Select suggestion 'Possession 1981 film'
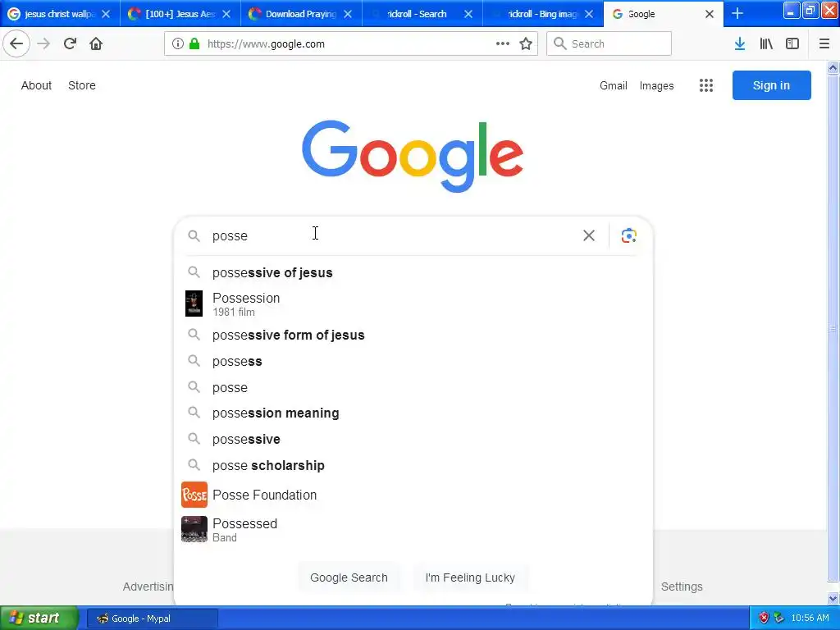 tap(413, 304)
